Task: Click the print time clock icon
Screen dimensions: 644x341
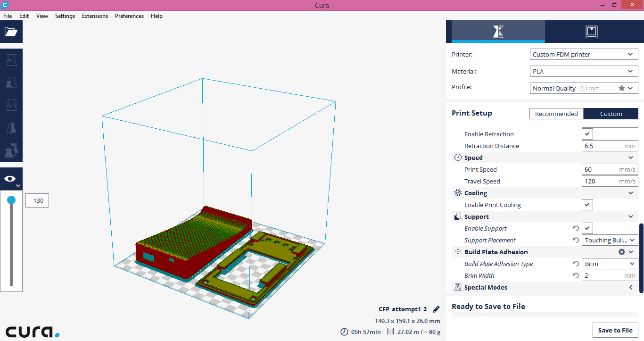Action: coord(344,332)
